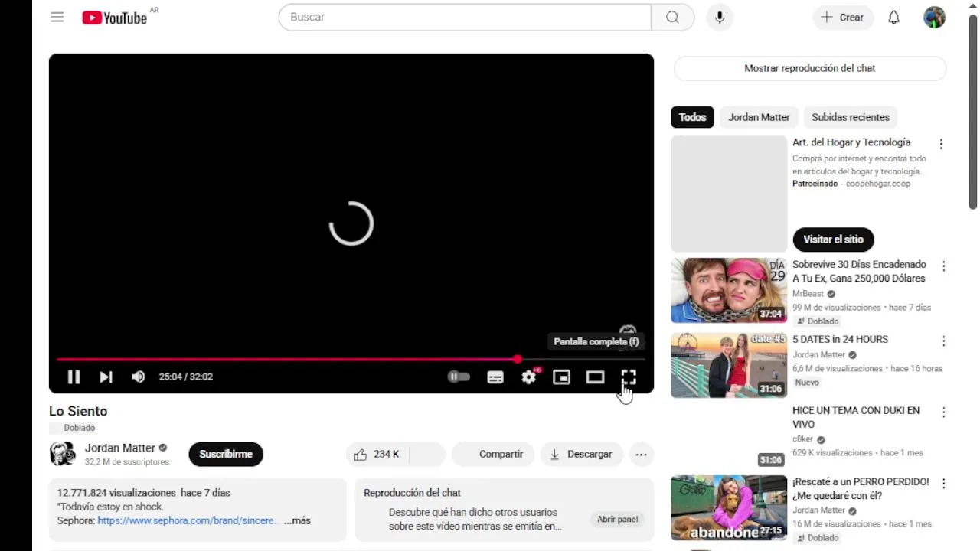The width and height of the screenshot is (980, 551).
Task: Go to the YouTube home logo
Action: point(115,18)
